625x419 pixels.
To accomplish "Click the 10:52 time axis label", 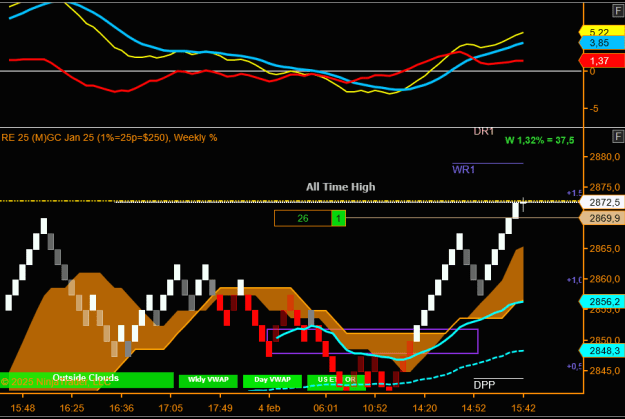I will click(x=375, y=408).
